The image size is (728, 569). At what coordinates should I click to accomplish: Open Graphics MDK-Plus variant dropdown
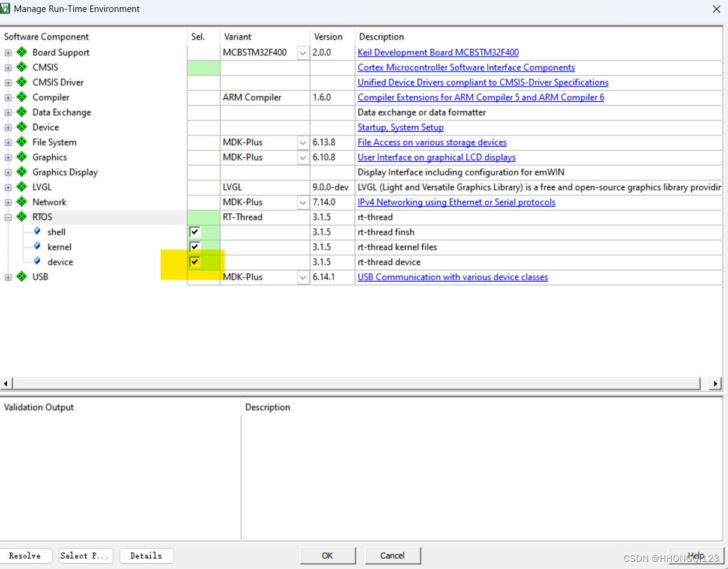303,158
